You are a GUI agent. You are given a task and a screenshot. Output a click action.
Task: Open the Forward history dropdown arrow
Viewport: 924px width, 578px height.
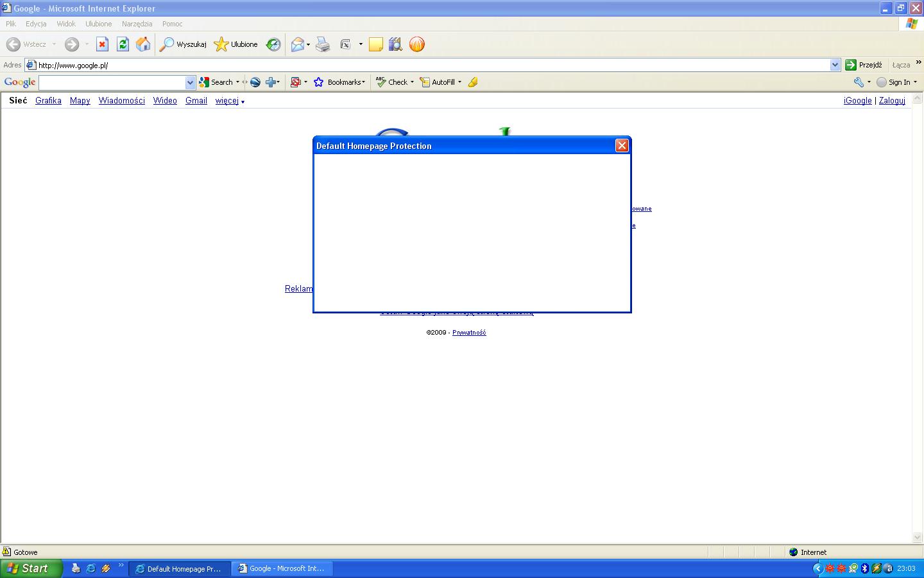tap(87, 44)
